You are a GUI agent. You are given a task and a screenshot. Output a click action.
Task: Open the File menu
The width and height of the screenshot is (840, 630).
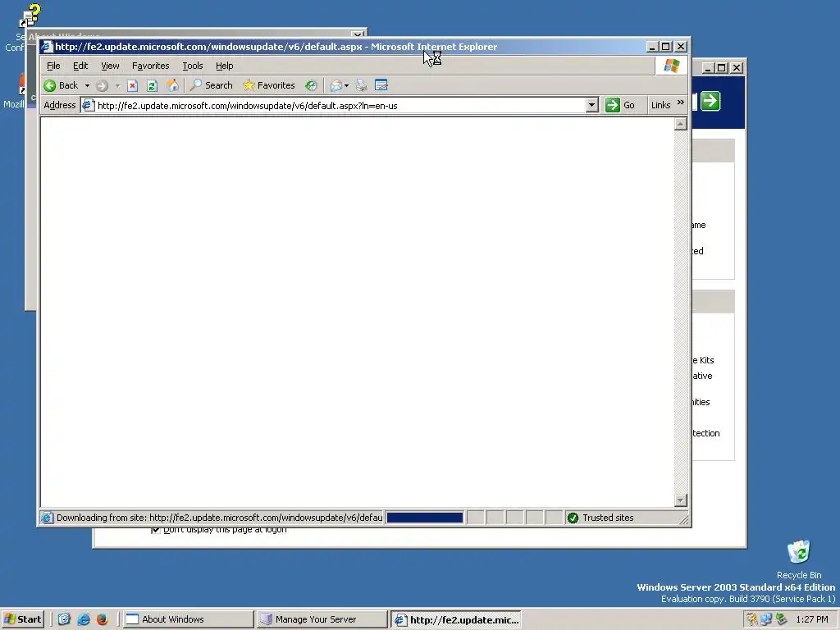point(53,66)
